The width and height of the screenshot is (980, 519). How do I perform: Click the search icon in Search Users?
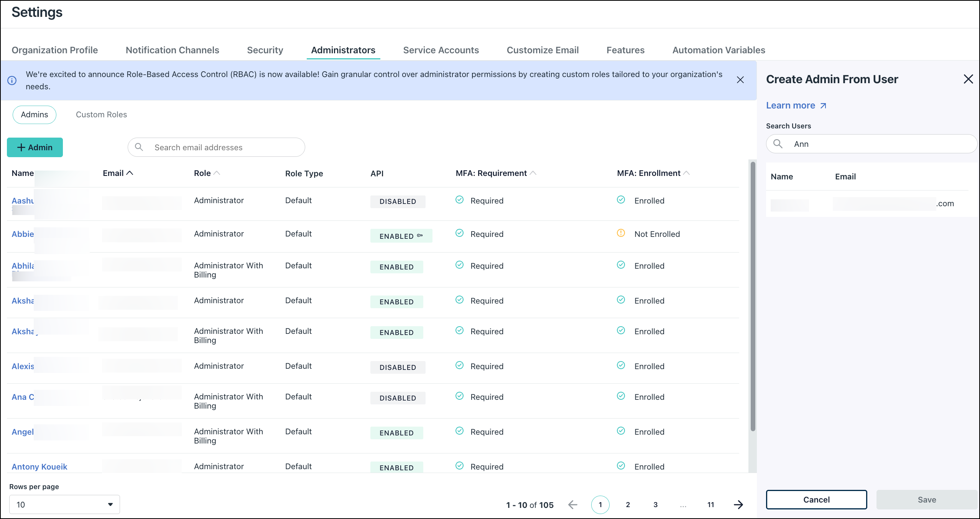click(779, 144)
